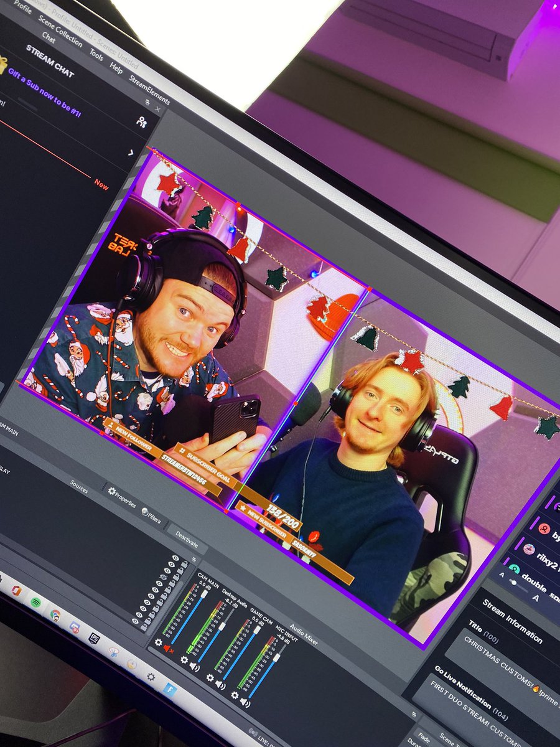Unmute the CAM MAIN red speaker icon
This screenshot has height=747, width=560.
pos(168,649)
